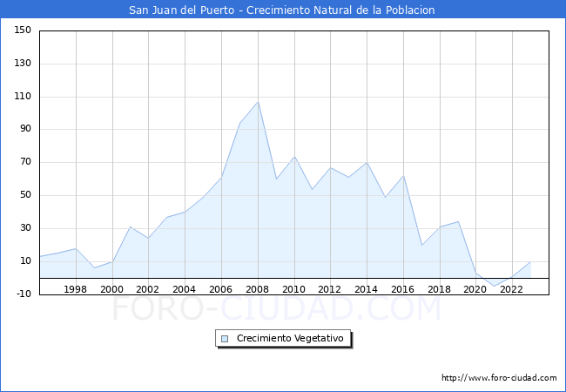Image resolution: width=566 pixels, height=392 pixels.
Task: Select the 2010 x-axis year label
Action: point(293,289)
